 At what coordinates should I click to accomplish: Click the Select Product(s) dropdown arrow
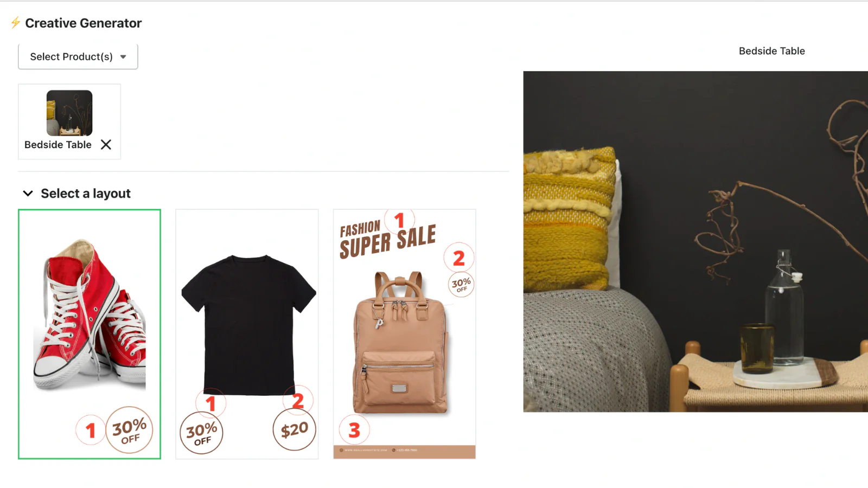(x=123, y=57)
